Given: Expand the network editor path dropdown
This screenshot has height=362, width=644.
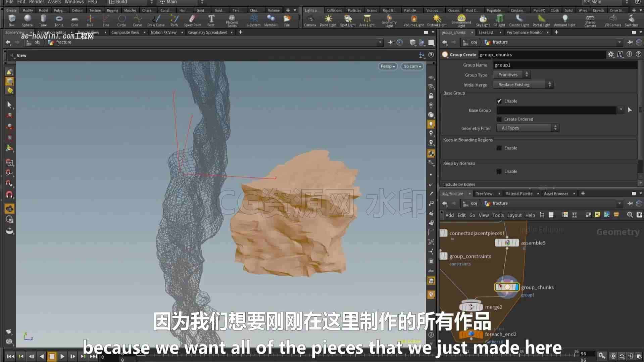Looking at the screenshot, I should click(619, 203).
